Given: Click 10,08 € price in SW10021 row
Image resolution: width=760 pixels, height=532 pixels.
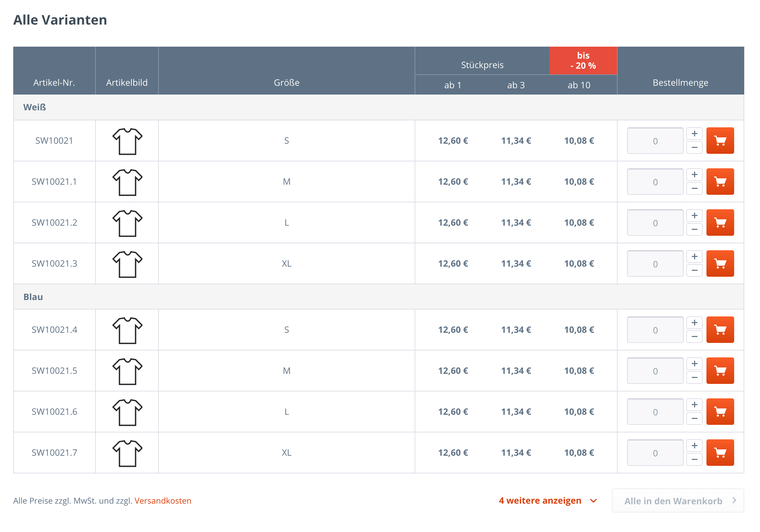Looking at the screenshot, I should (579, 141).
